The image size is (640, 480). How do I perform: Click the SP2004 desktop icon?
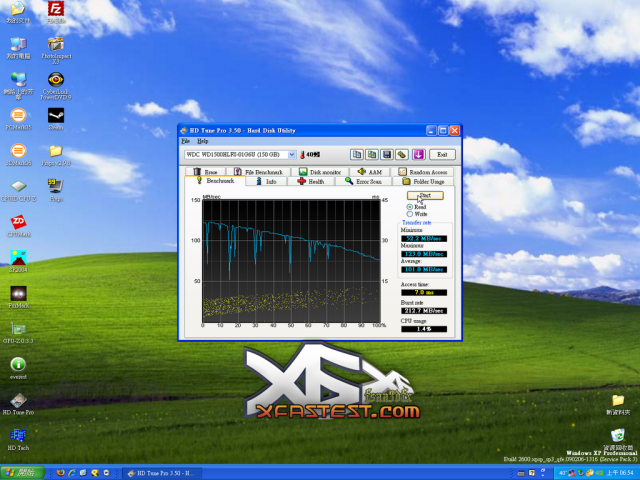coord(18,261)
